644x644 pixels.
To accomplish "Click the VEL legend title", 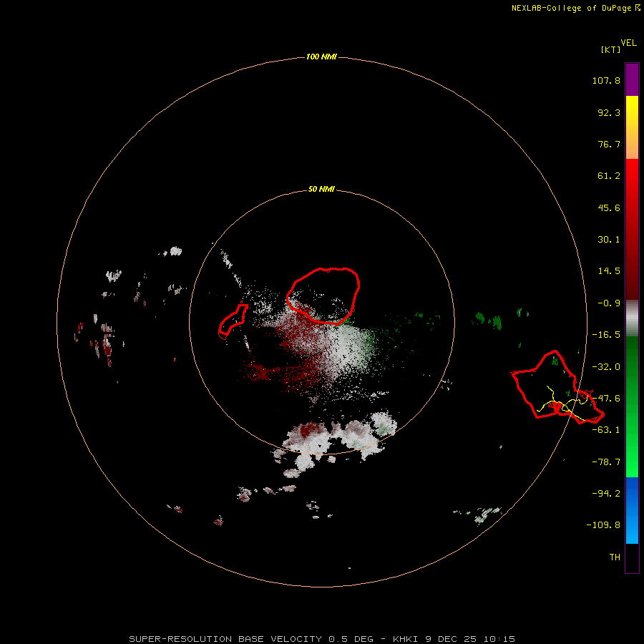I will (628, 42).
